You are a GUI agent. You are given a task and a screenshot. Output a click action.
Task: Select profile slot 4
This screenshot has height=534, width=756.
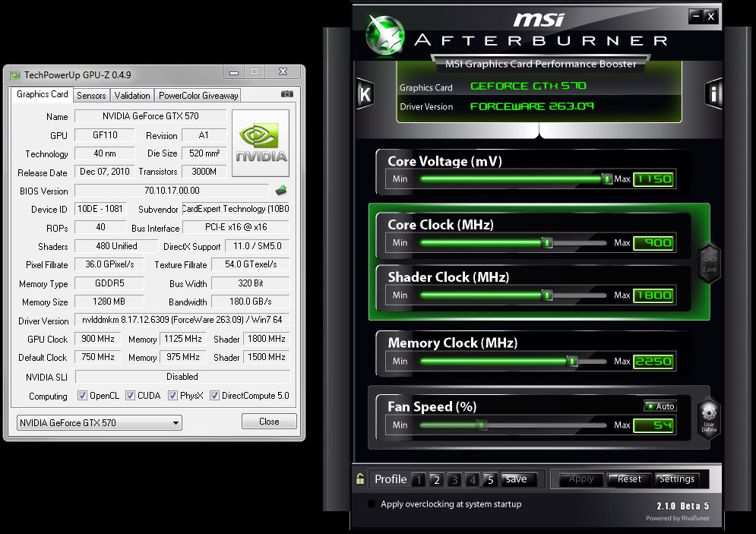coord(473,479)
